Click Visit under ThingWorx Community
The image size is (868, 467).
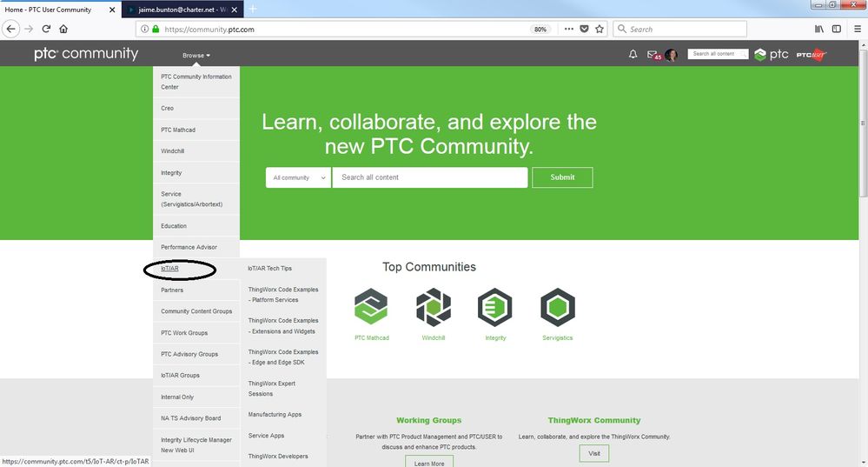[594, 453]
